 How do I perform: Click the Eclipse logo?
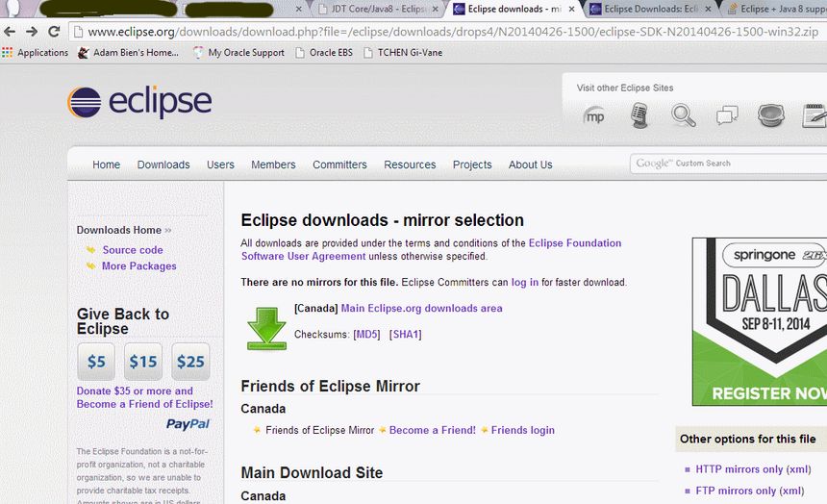[x=139, y=101]
